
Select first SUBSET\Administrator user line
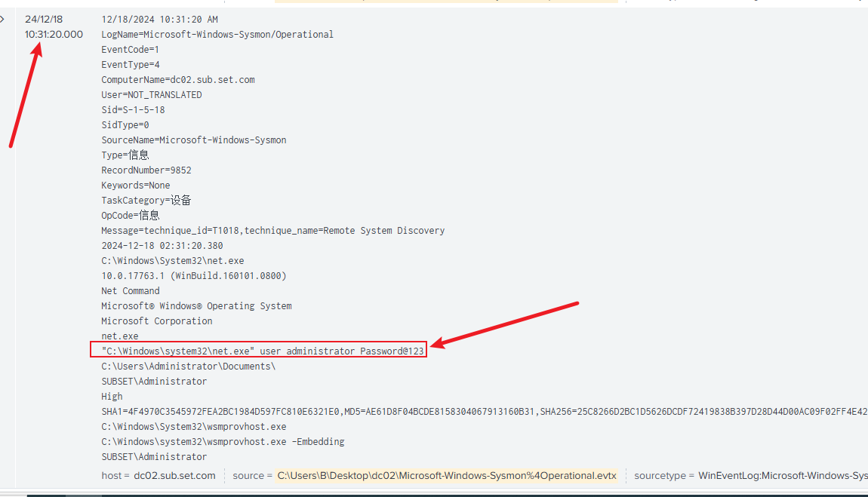154,382
